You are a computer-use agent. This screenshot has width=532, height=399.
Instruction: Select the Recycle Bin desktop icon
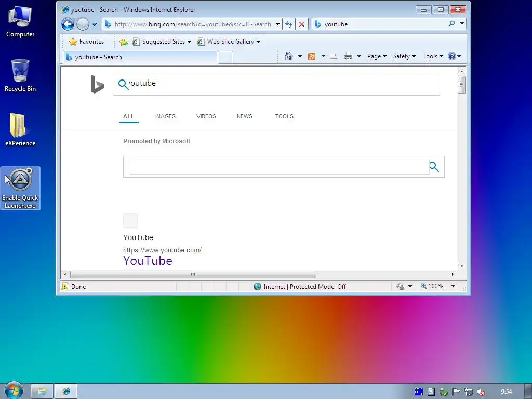point(20,76)
